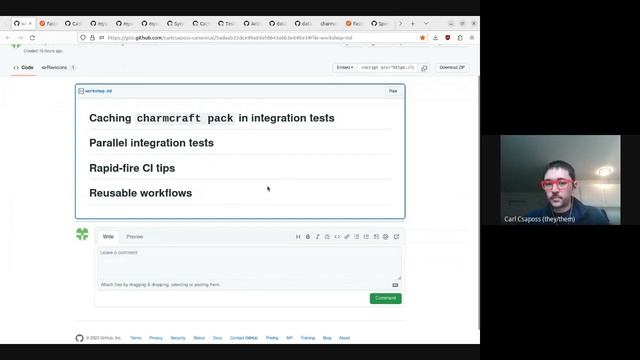This screenshot has height=360, width=640.
Task: Reload the page with refresh icon
Action: click(x=32, y=38)
